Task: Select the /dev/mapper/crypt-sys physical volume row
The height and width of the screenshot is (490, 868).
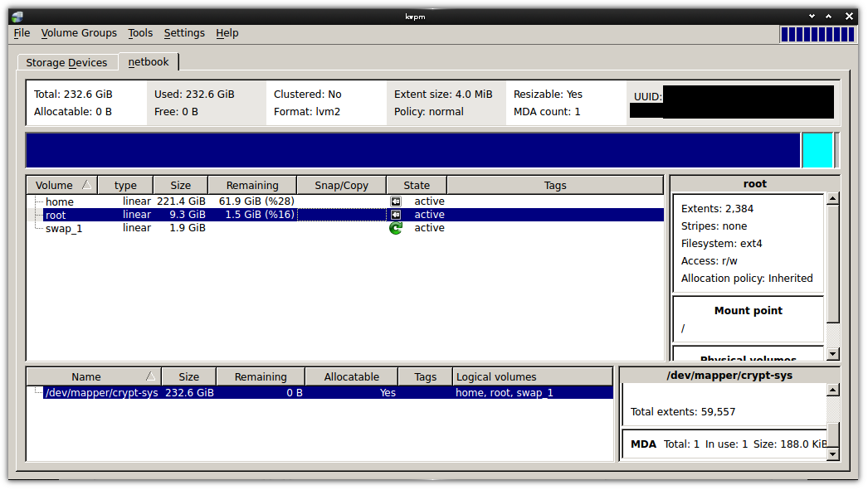Action: (103, 392)
